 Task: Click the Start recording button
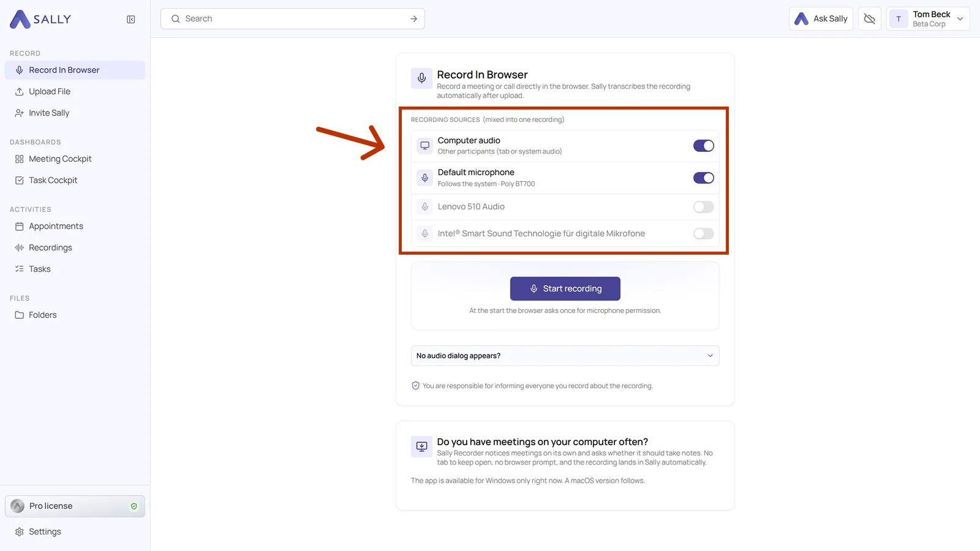coord(565,288)
